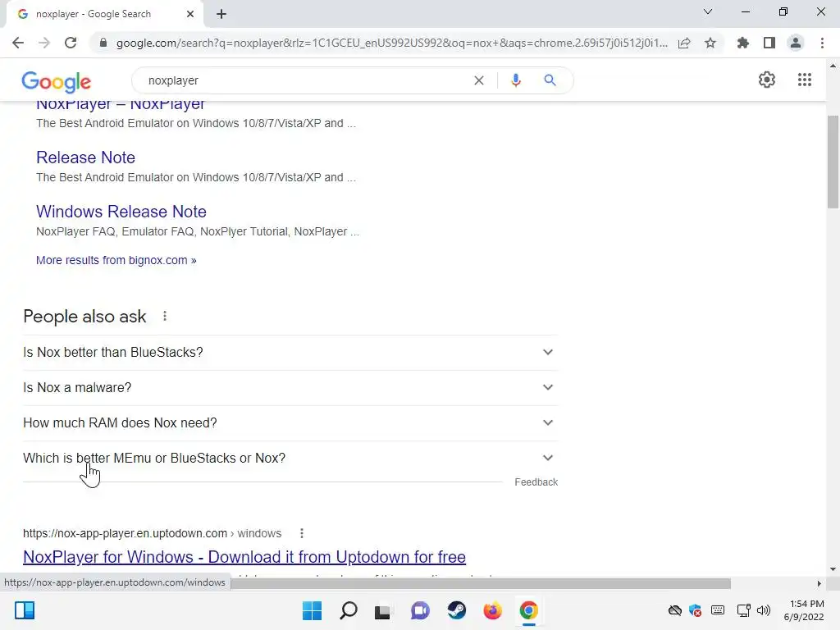The image size is (840, 630).
Task: Open the clock showing 1:54 PM
Action: pyautogui.click(x=804, y=610)
